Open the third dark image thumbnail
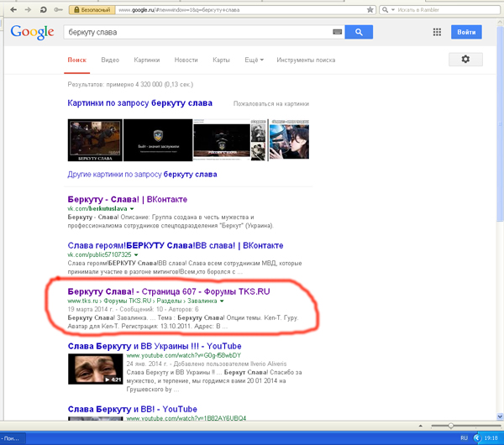This screenshot has height=445, width=504. tap(222, 140)
